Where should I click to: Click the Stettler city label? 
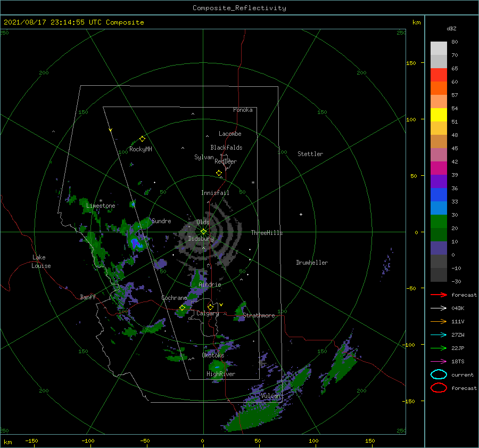[310, 154]
